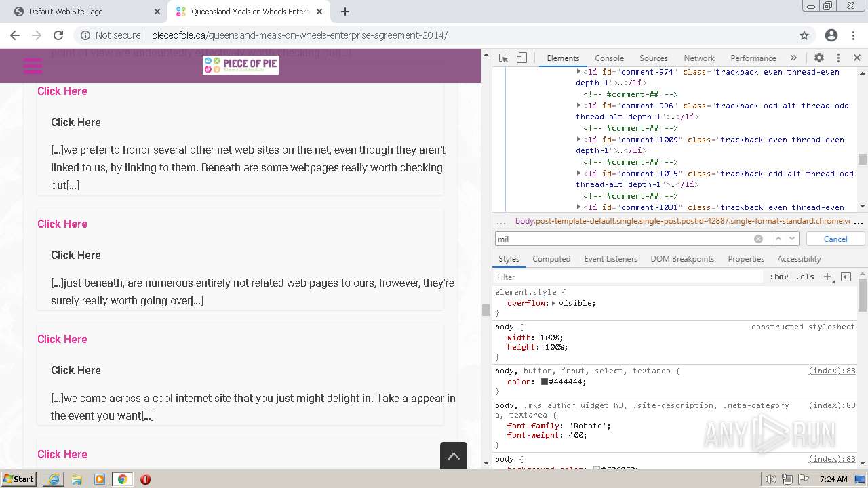Image resolution: width=868 pixels, height=488 pixels.
Task: Open Chrome profile account icon
Action: (x=831, y=35)
